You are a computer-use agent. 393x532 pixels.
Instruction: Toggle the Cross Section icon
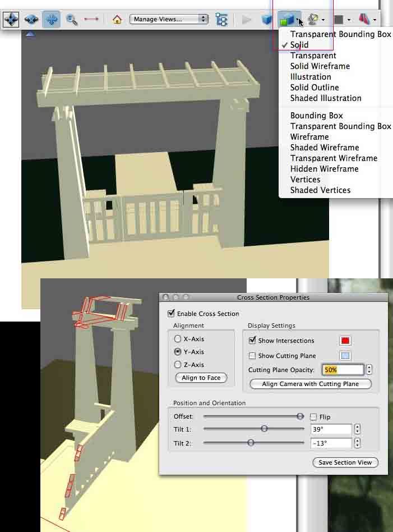click(364, 19)
